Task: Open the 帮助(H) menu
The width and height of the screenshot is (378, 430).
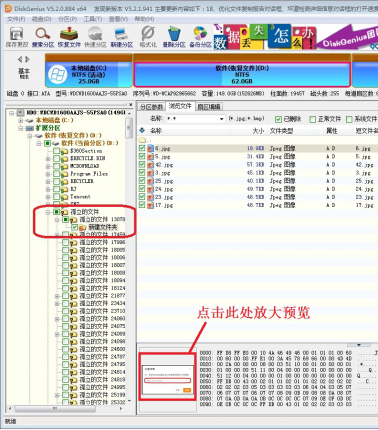Action: tap(144, 19)
